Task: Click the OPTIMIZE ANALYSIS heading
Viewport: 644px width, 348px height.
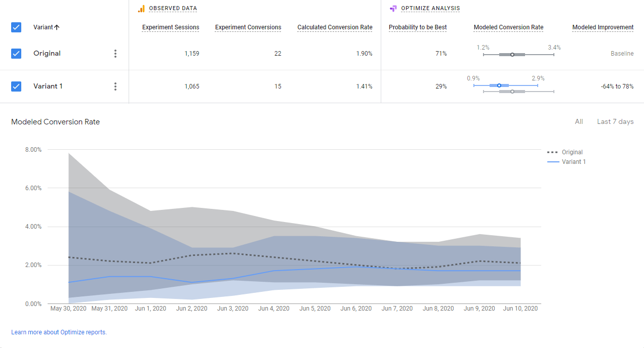Action: [x=430, y=9]
